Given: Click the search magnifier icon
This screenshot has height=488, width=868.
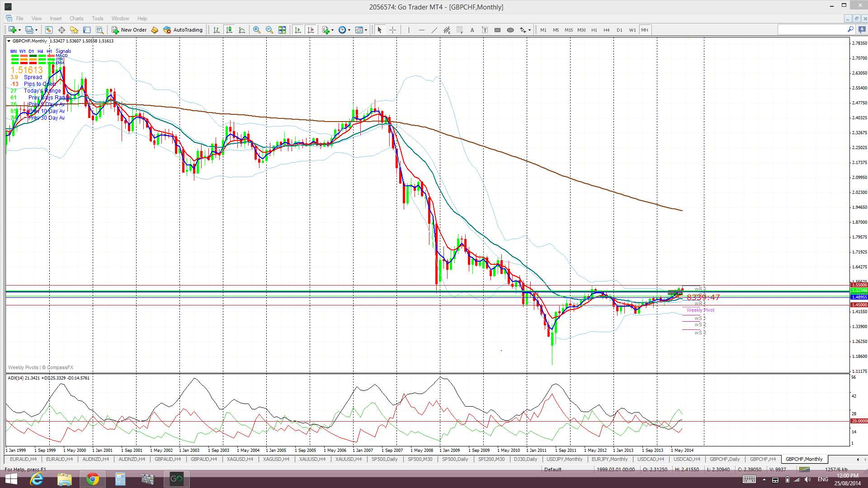Looking at the screenshot, I should click(850, 29).
